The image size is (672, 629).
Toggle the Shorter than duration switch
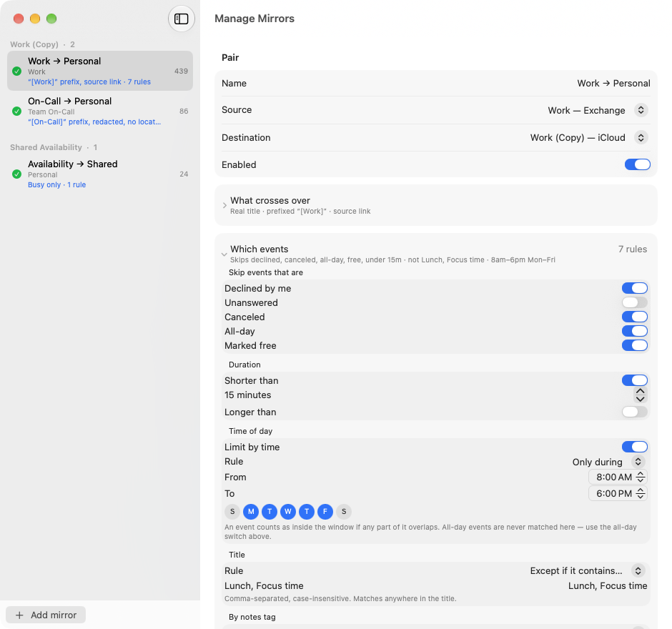pos(635,380)
